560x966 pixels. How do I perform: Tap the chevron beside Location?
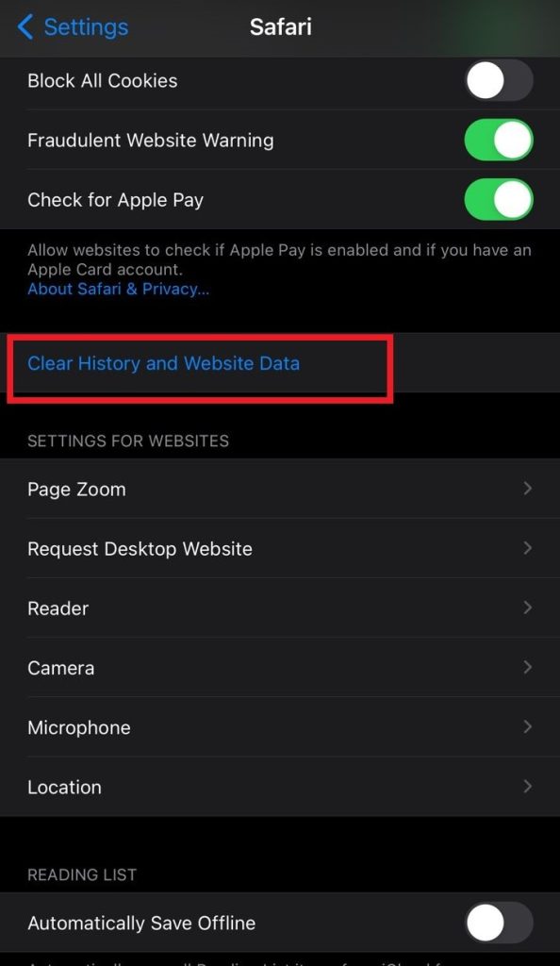527,787
